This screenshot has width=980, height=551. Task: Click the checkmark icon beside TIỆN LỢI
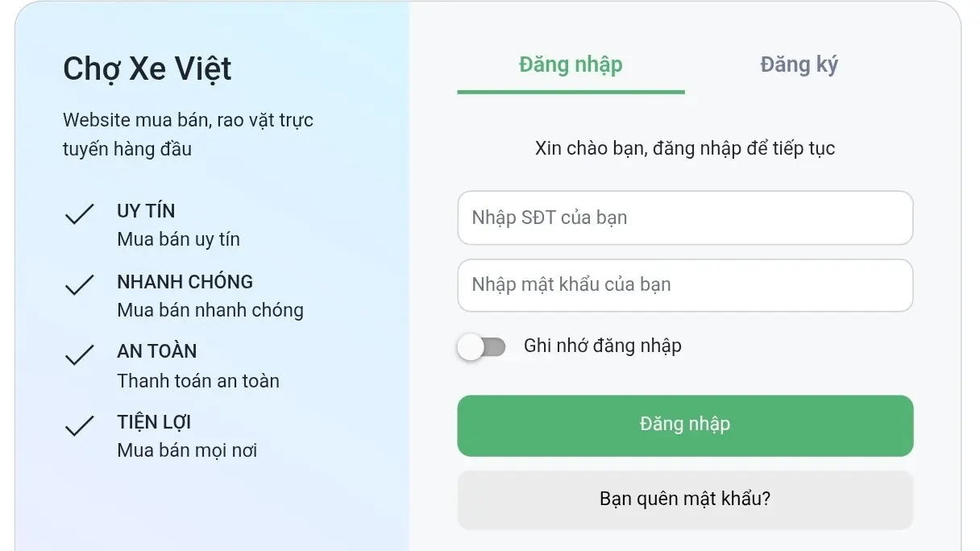79,425
